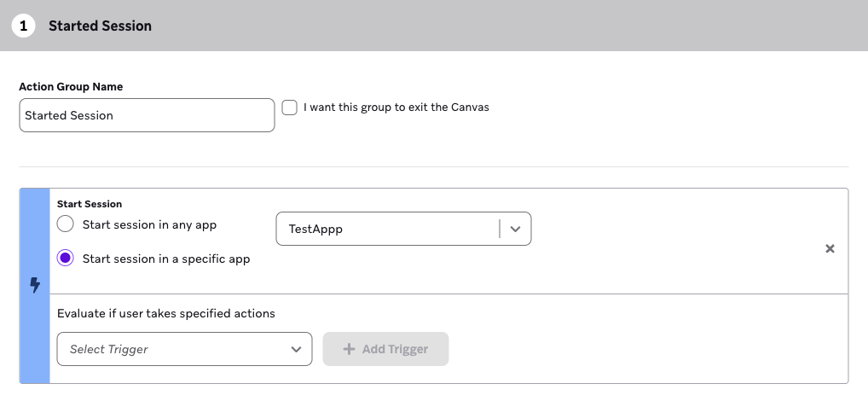Viewport: 868px width, 407px height.
Task: Click the 'Start session in any app' label text
Action: point(149,224)
